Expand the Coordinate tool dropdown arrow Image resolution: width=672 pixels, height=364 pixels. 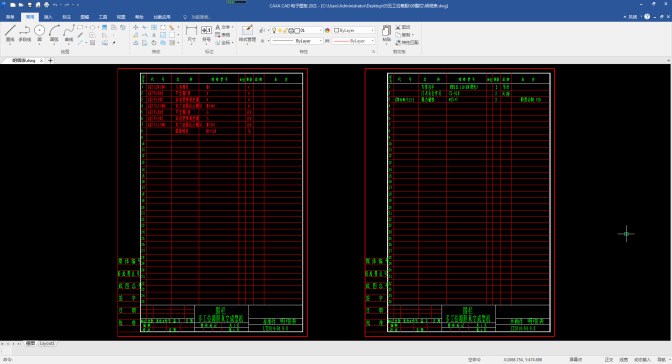pyautogui.click(x=232, y=42)
